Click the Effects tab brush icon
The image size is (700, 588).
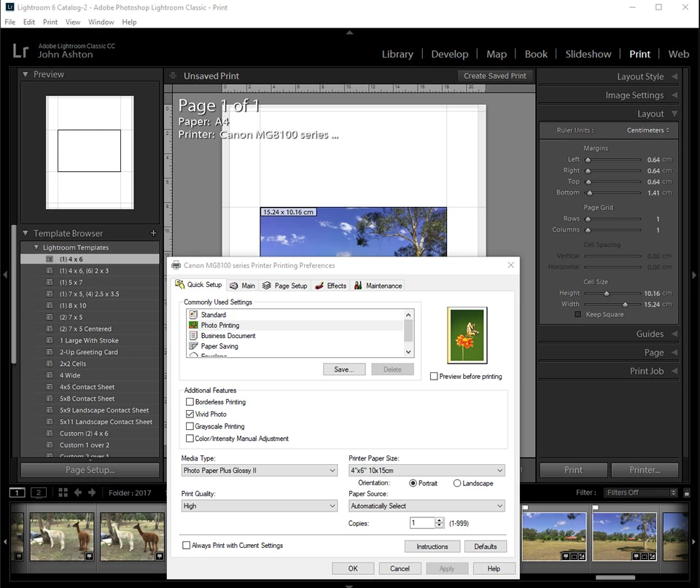pos(319,286)
